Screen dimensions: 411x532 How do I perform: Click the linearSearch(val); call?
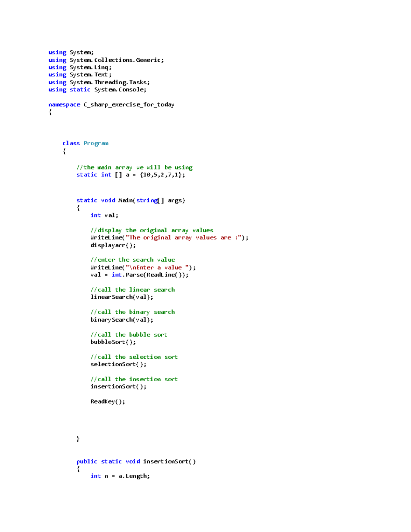(x=122, y=297)
